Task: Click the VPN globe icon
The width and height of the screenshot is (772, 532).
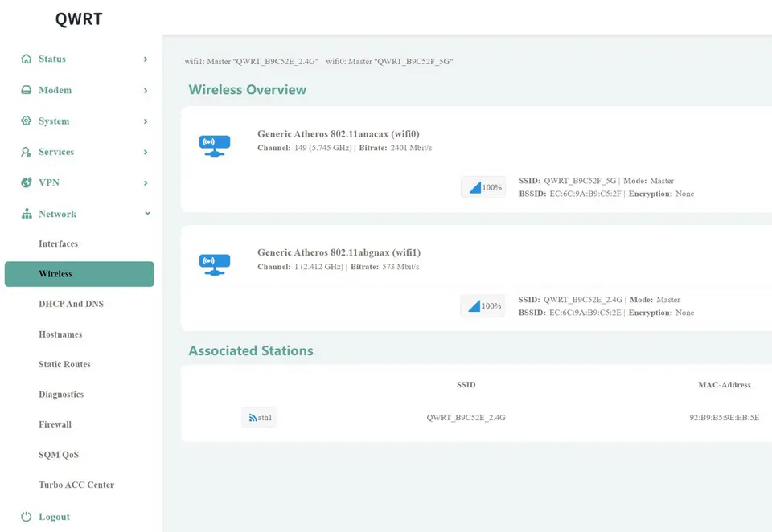Action: pyautogui.click(x=27, y=182)
